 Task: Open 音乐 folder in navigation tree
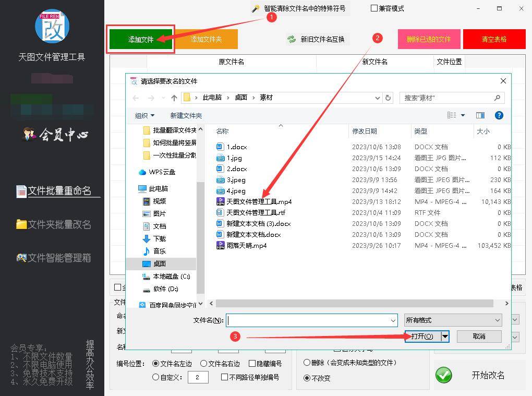(154, 251)
